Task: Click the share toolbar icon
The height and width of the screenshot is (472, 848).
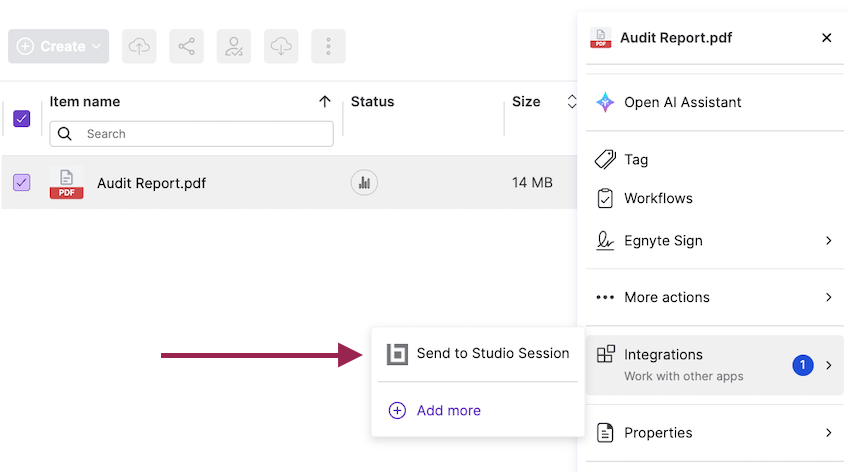Action: (x=187, y=46)
